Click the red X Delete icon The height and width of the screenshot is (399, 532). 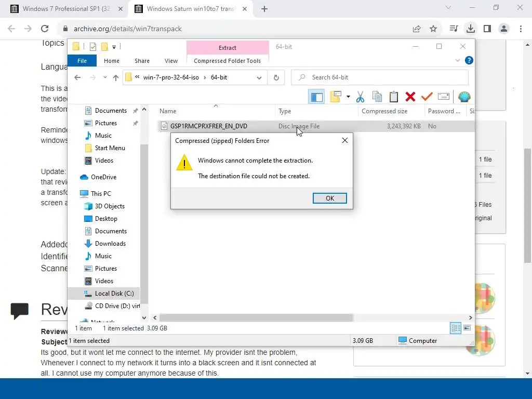pos(410,97)
